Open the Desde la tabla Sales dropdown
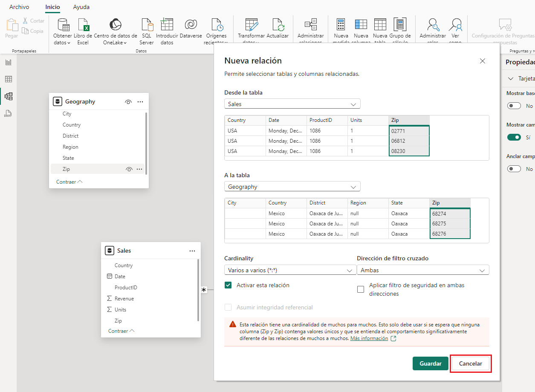The width and height of the screenshot is (535, 392). (x=292, y=104)
